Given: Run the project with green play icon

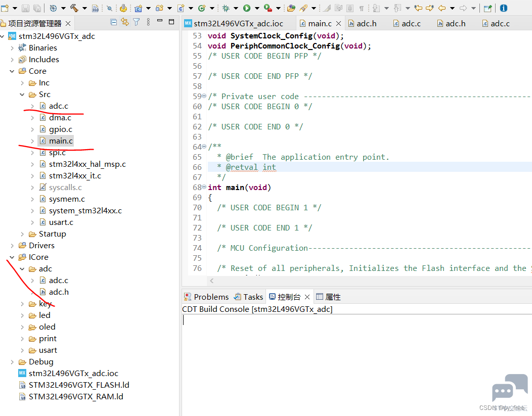Looking at the screenshot, I should click(x=247, y=8).
